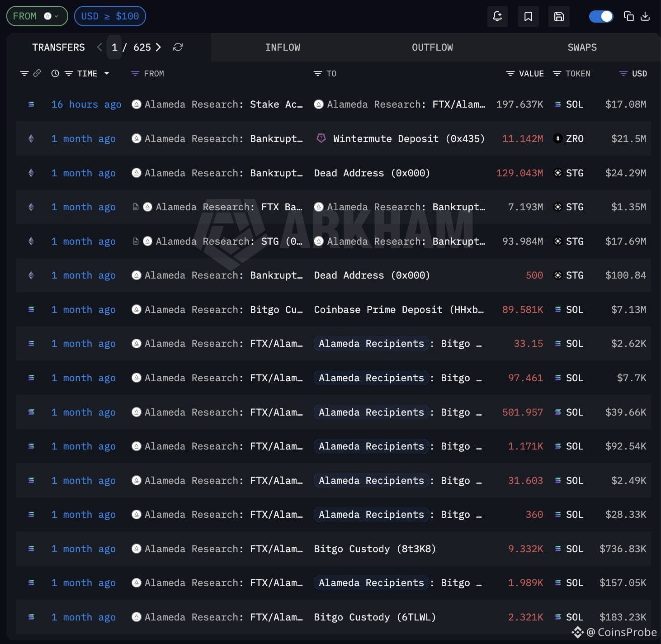Click the save floppy disk icon
Image resolution: width=661 pixels, height=644 pixels.
pyautogui.click(x=559, y=16)
